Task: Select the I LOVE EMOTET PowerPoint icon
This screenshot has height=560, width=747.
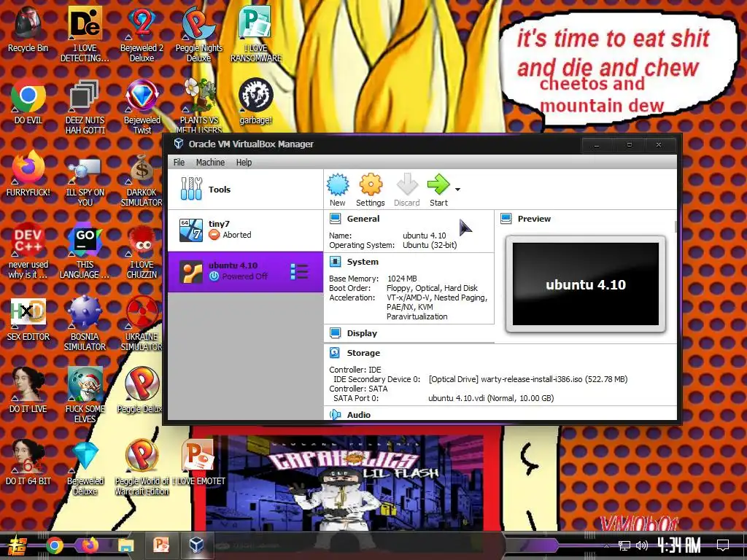Action: click(x=198, y=463)
